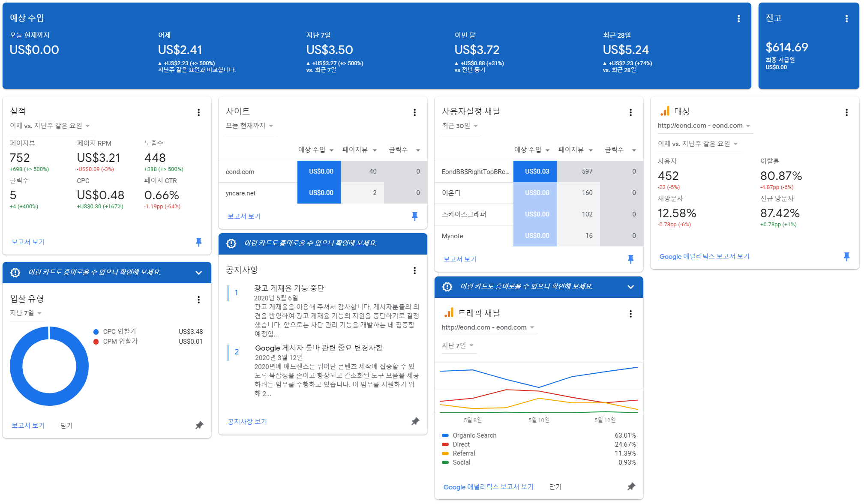The image size is (864, 504).
Task: Open the 사이트 card three-dot menu
Action: (414, 112)
